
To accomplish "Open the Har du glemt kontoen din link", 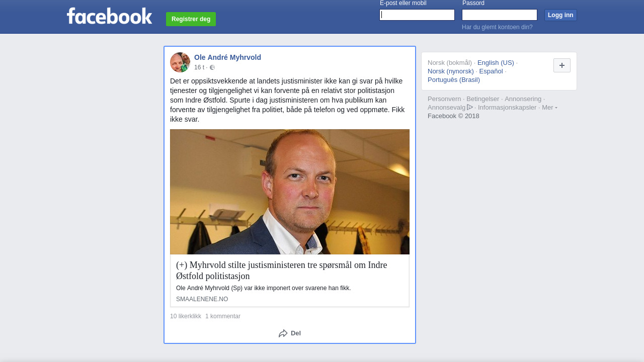I will tap(497, 27).
